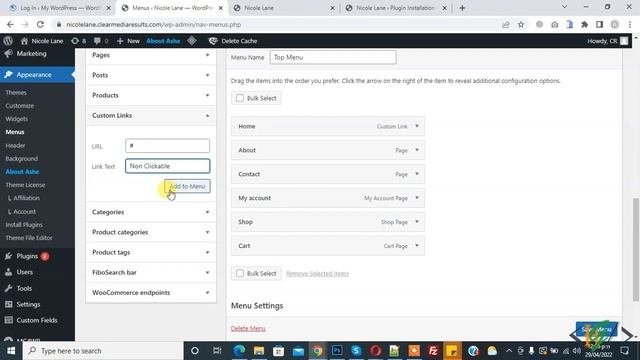Open Microsoft Store from taskbar
The image size is (640, 360).
tap(278, 351)
